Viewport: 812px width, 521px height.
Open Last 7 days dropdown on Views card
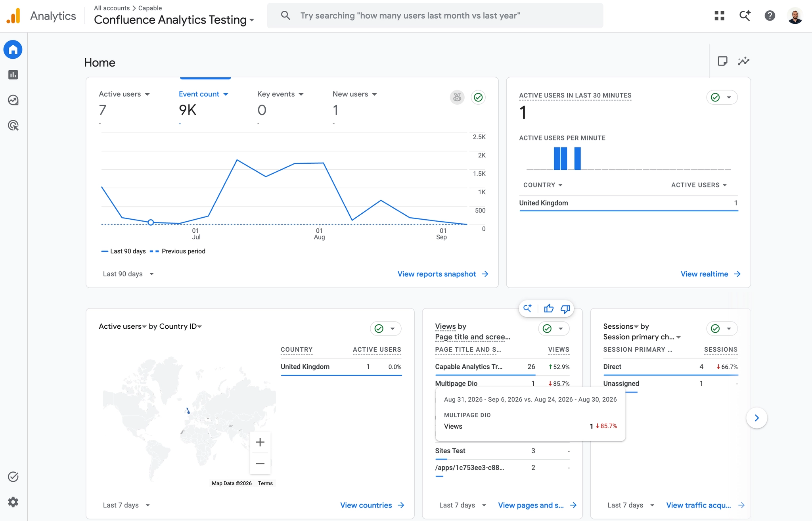463,505
